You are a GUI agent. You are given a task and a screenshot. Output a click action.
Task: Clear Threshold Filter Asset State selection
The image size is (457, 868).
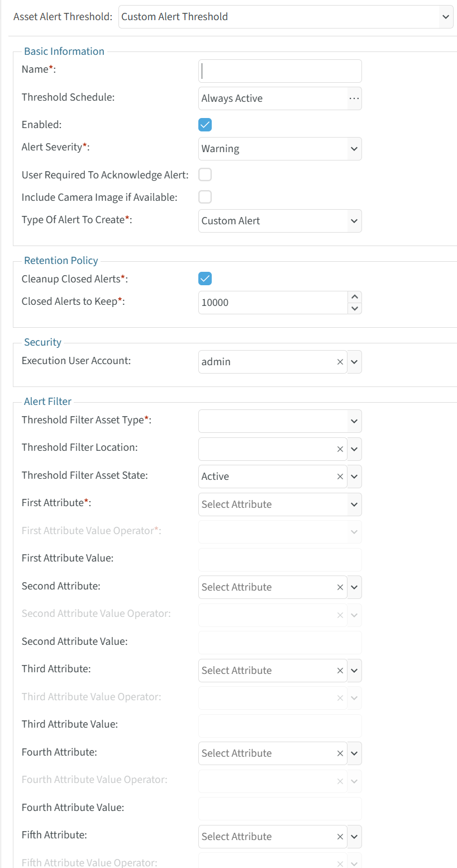[340, 477]
